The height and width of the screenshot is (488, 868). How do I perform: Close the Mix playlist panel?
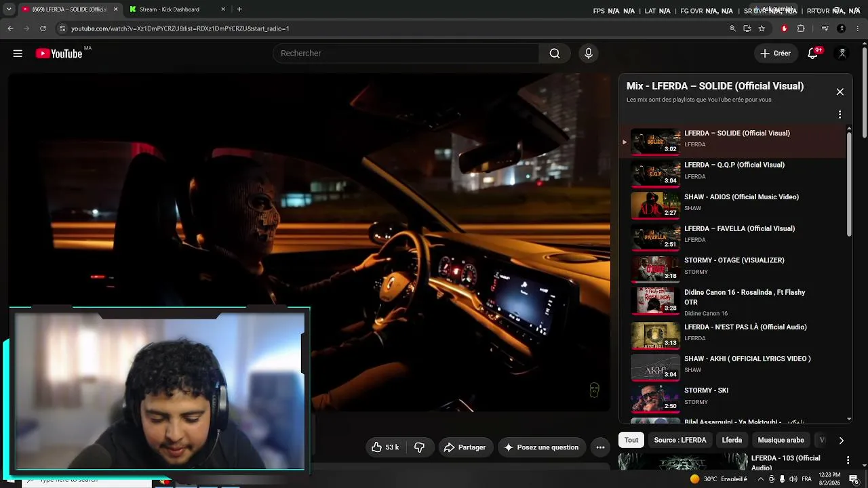pyautogui.click(x=840, y=92)
